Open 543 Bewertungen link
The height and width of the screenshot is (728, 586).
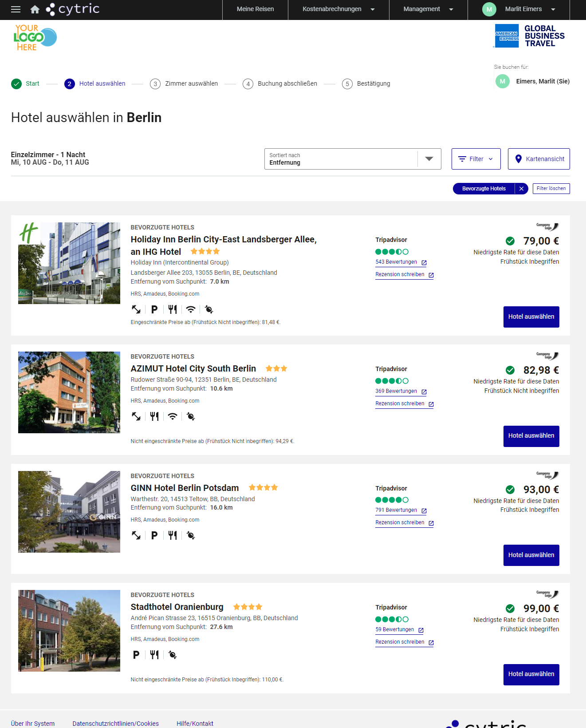(401, 262)
